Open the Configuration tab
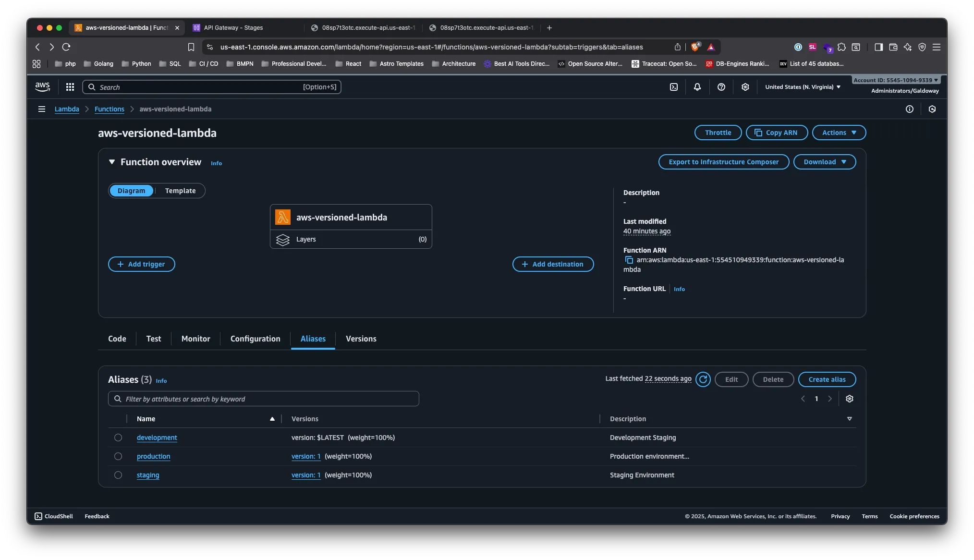This screenshot has height=560, width=974. pyautogui.click(x=255, y=339)
